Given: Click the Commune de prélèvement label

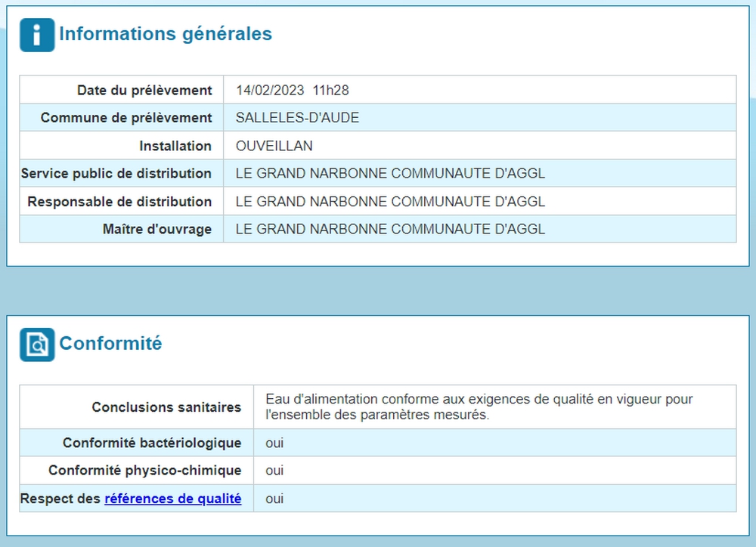Looking at the screenshot, I should tap(126, 118).
